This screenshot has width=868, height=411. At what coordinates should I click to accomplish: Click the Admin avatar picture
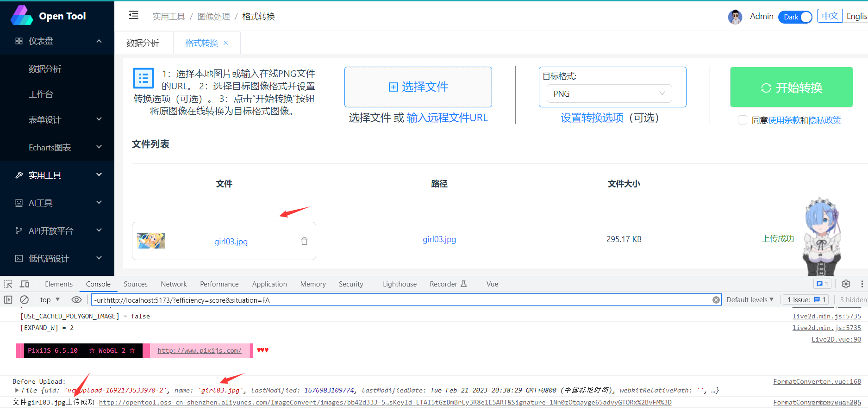tap(735, 17)
